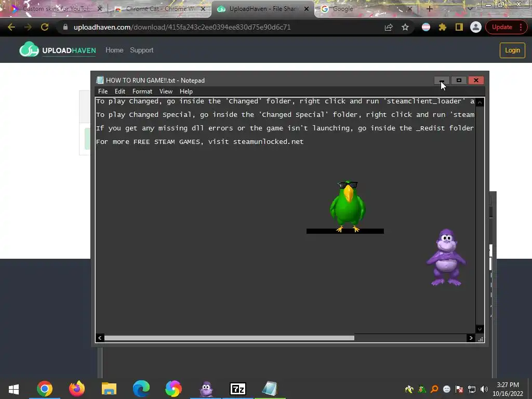Click the UploadHaven logo

click(57, 50)
